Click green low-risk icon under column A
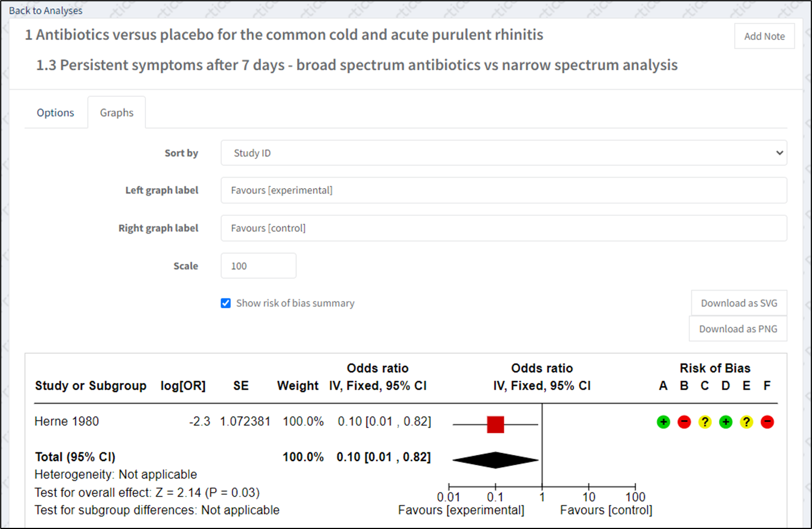 663,422
